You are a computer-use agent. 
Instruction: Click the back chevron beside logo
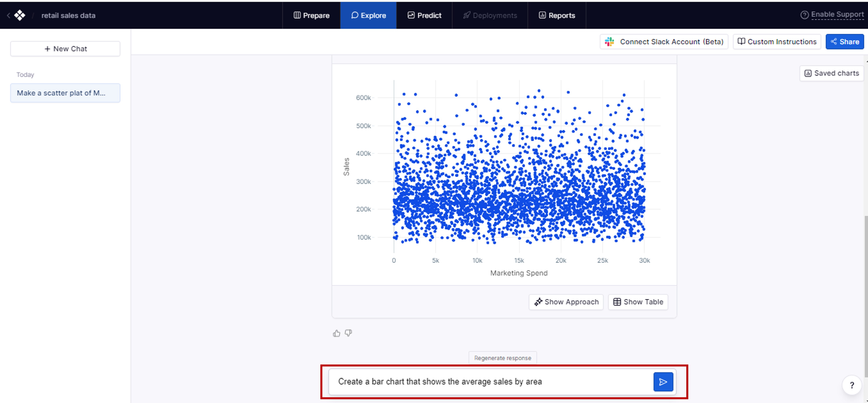click(x=8, y=15)
